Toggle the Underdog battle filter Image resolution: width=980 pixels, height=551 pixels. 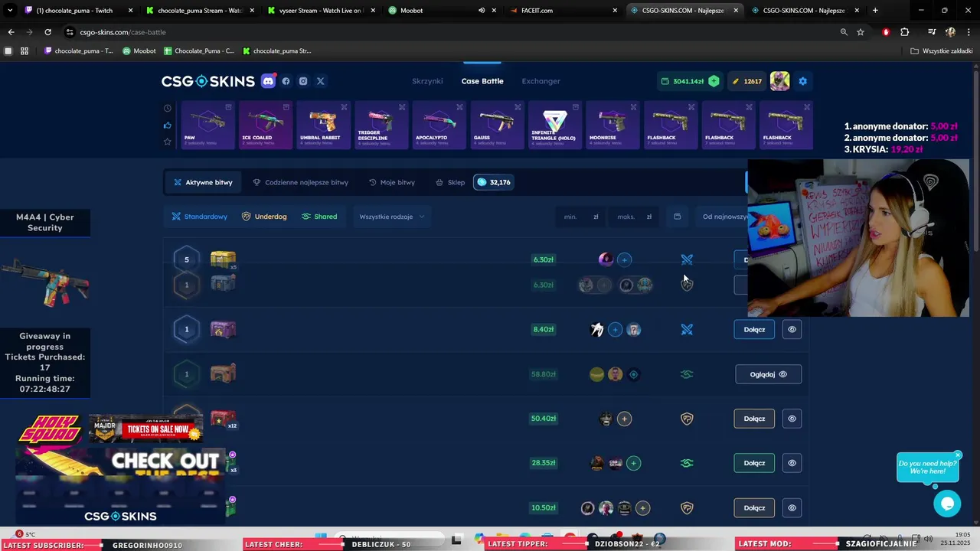[264, 217]
